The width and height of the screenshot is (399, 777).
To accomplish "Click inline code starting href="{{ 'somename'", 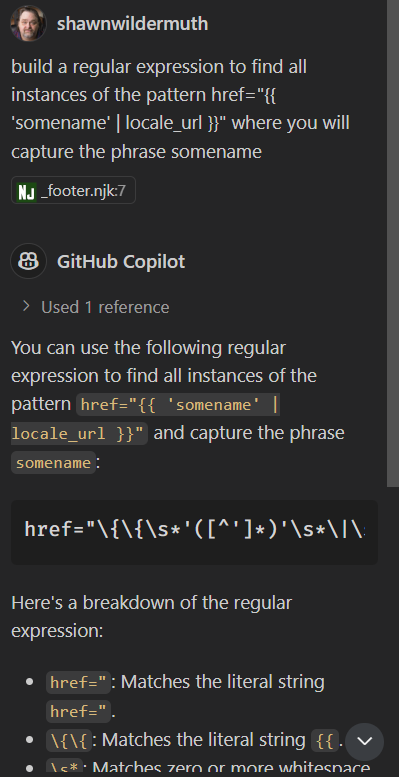I will pos(178,405).
